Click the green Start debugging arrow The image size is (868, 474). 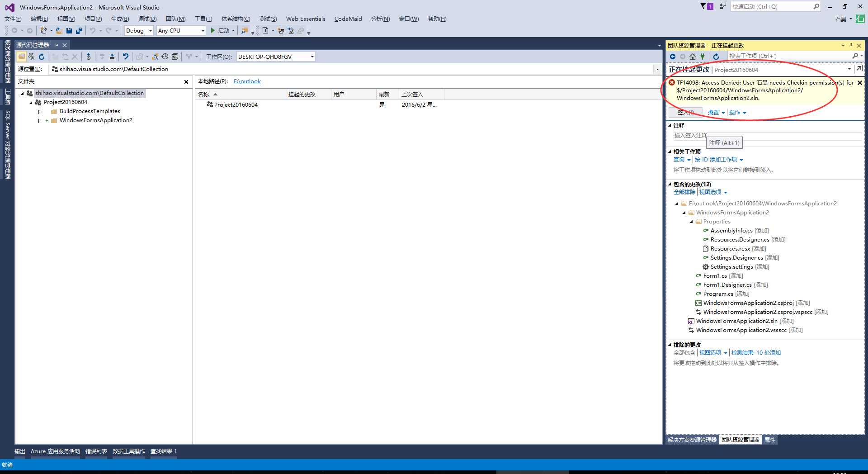[x=212, y=30]
